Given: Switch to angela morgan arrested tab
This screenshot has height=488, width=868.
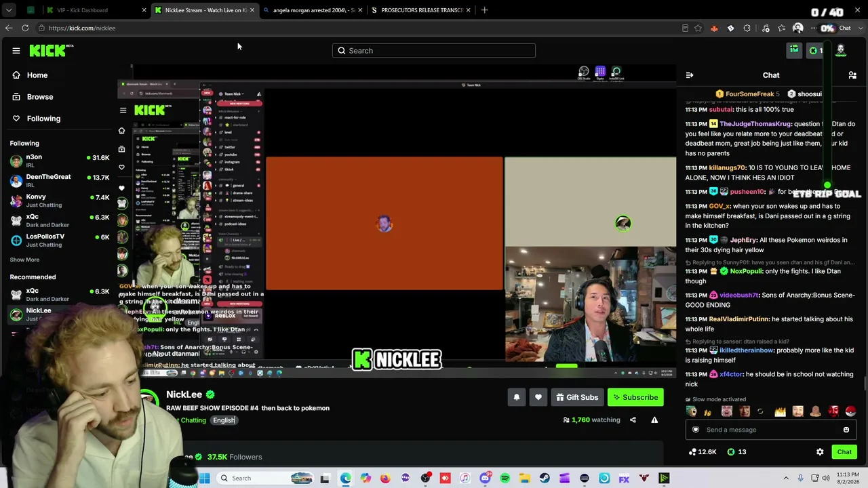Looking at the screenshot, I should [313, 10].
